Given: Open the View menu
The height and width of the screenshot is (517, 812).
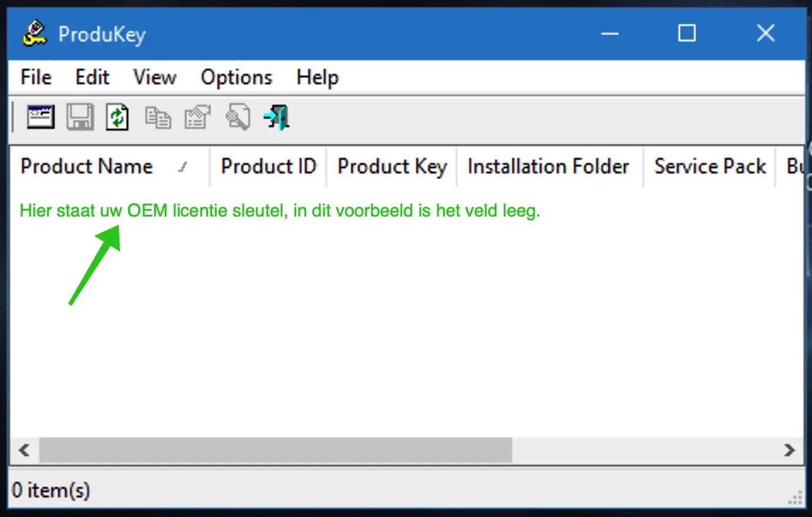Looking at the screenshot, I should point(154,77).
